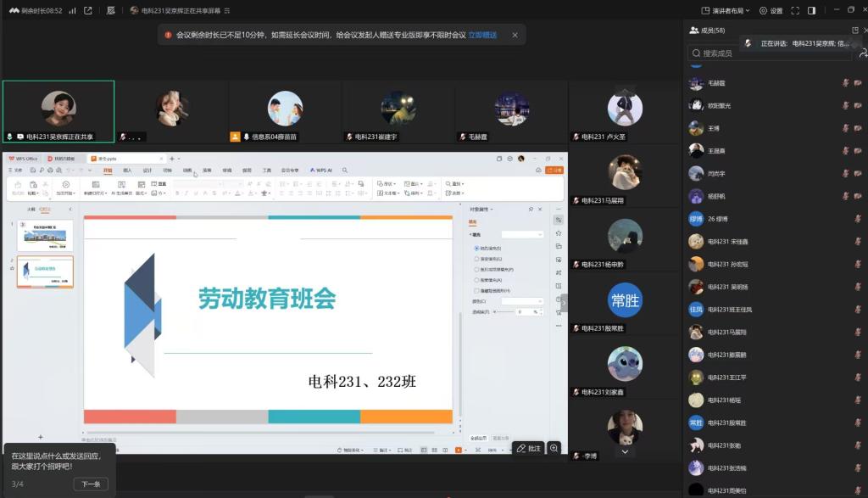Open the 颜色 color dropdown in fill panel
The height and width of the screenshot is (498, 868).
point(521,301)
